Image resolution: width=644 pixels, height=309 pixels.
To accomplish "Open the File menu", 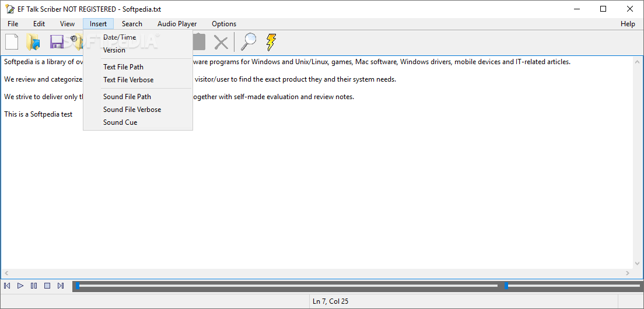I will click(13, 24).
